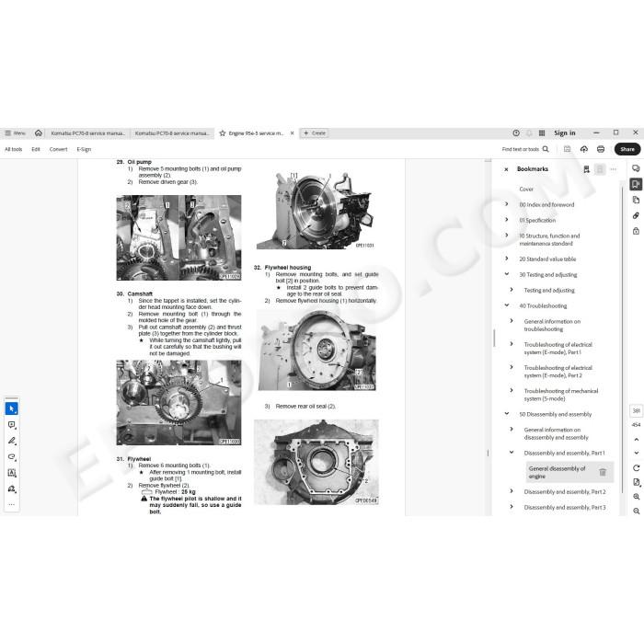Expand 10 Structure, function and maintenance bookmark

(506, 236)
